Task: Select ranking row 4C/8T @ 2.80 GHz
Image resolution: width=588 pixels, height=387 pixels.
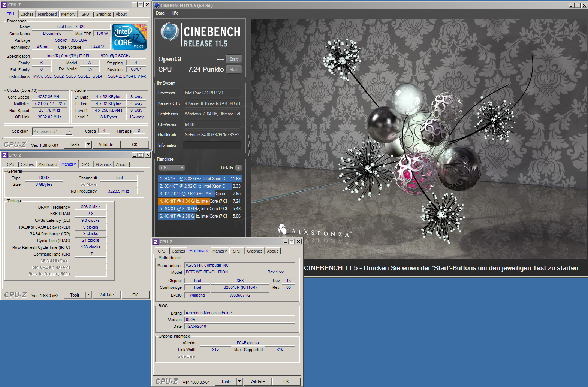Action: 200,216
